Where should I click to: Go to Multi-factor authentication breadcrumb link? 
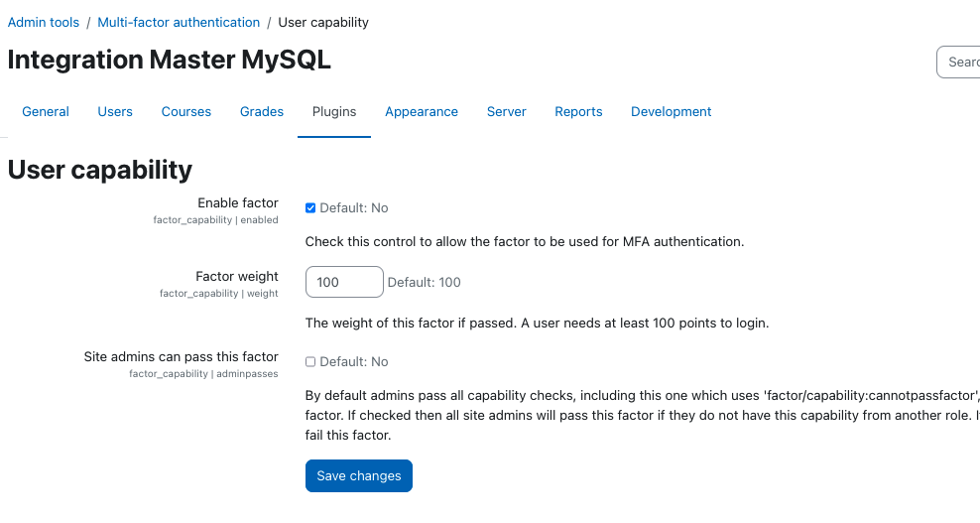point(179,23)
